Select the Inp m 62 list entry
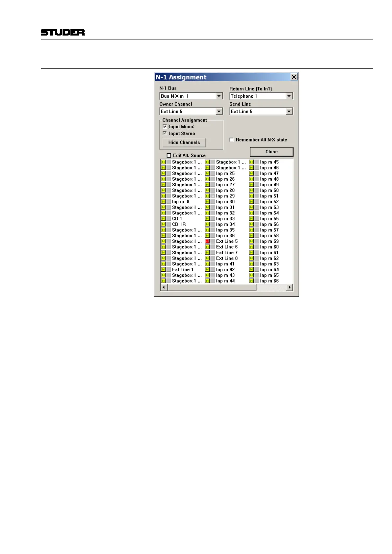 [x=269, y=258]
